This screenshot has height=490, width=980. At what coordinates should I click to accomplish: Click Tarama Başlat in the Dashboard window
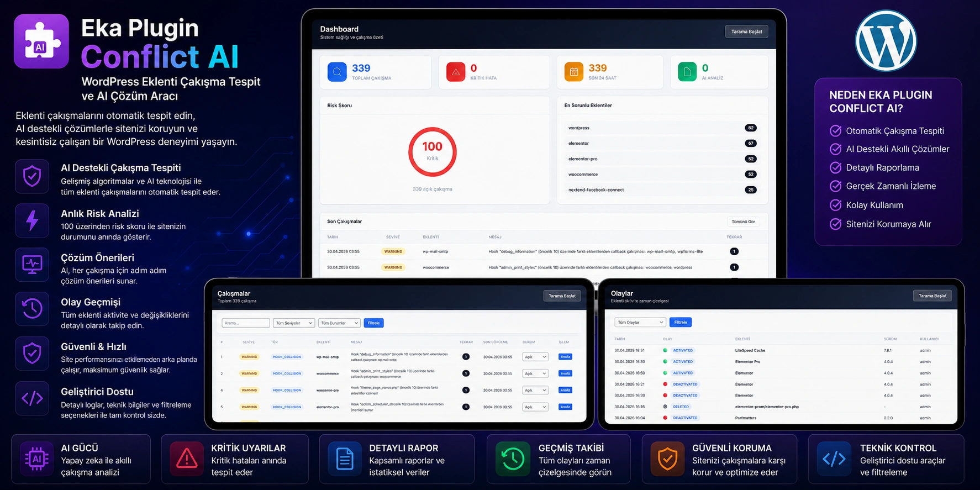(746, 31)
